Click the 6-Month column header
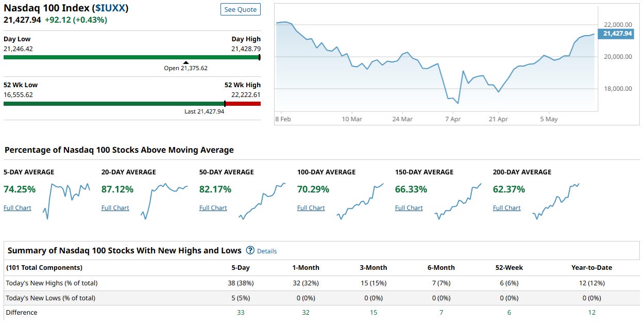The image size is (644, 323). (442, 268)
